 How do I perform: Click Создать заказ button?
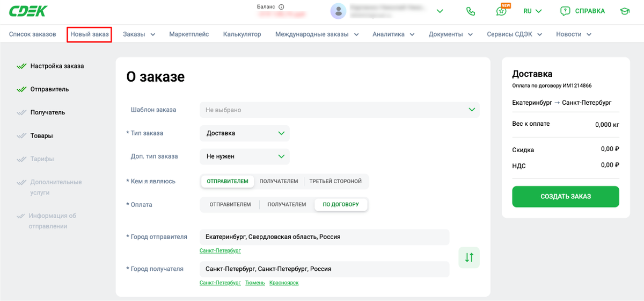point(566,197)
